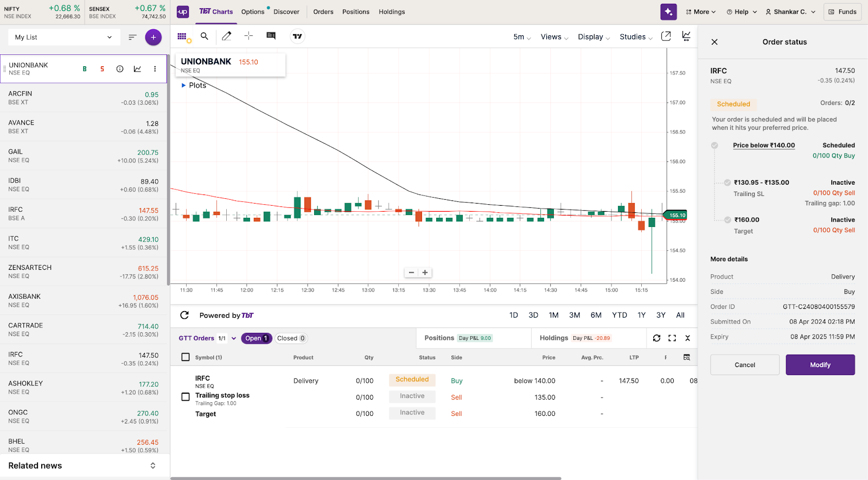The image size is (868, 480).
Task: Select the pencil drawing tool
Action: 227,36
